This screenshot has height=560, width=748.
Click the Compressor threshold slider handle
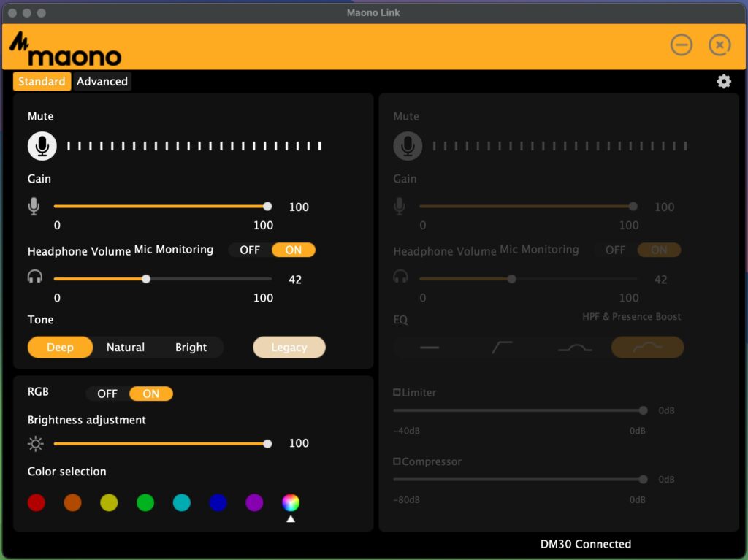coord(643,480)
